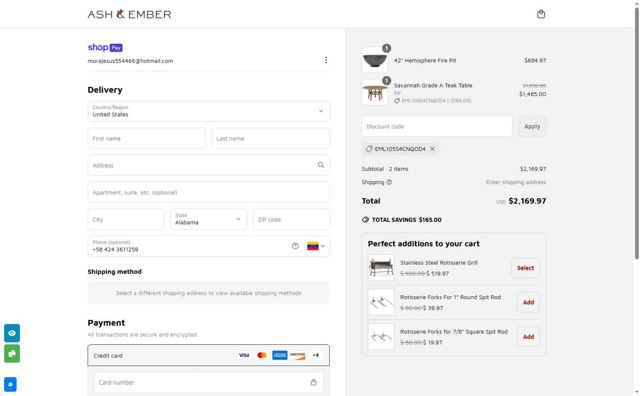
Task: Click the Mastercard icon
Action: 262,355
